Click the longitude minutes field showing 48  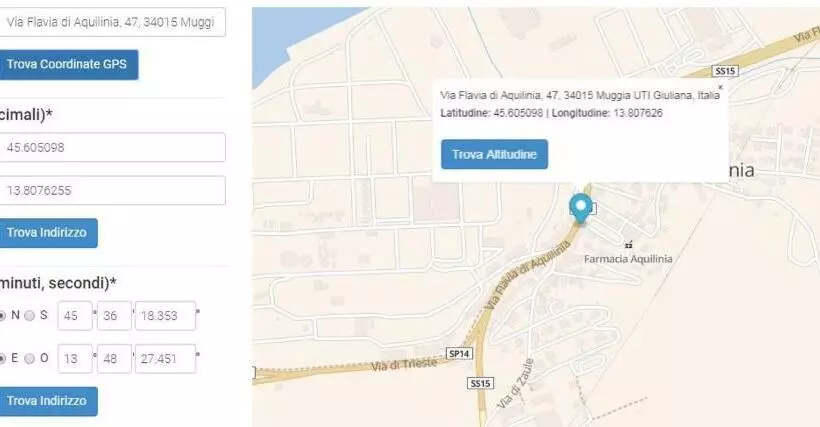[x=114, y=358]
